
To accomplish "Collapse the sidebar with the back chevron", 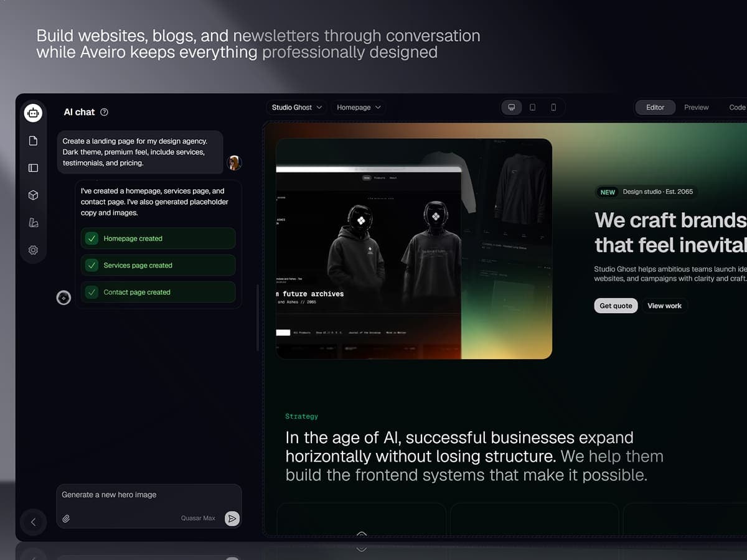I will pyautogui.click(x=33, y=522).
